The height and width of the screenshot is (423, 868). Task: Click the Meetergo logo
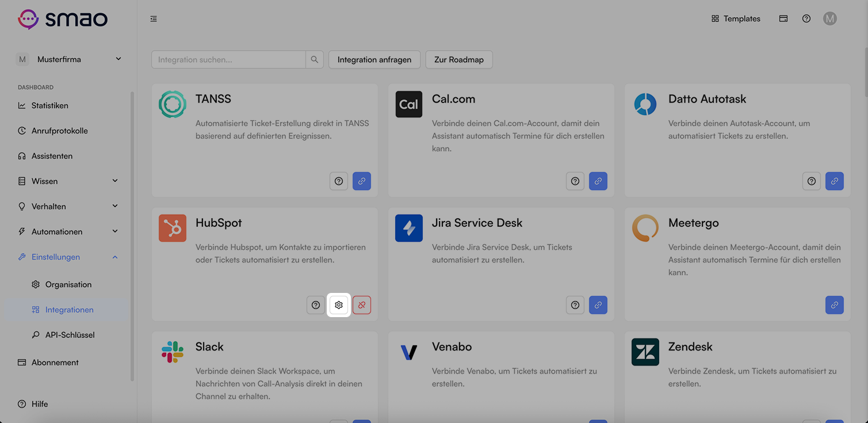pyautogui.click(x=645, y=228)
